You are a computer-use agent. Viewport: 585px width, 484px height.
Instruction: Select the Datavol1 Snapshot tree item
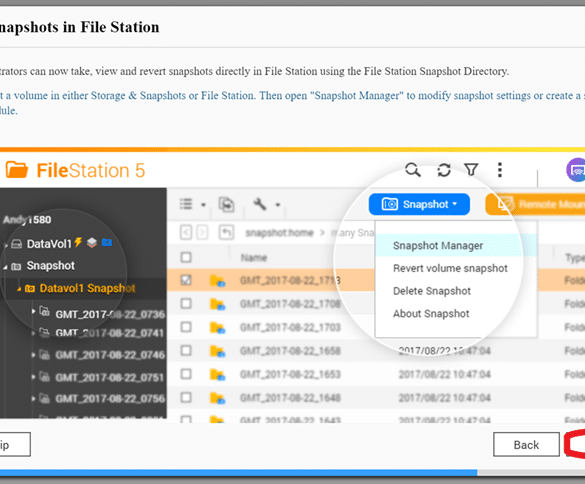(87, 288)
